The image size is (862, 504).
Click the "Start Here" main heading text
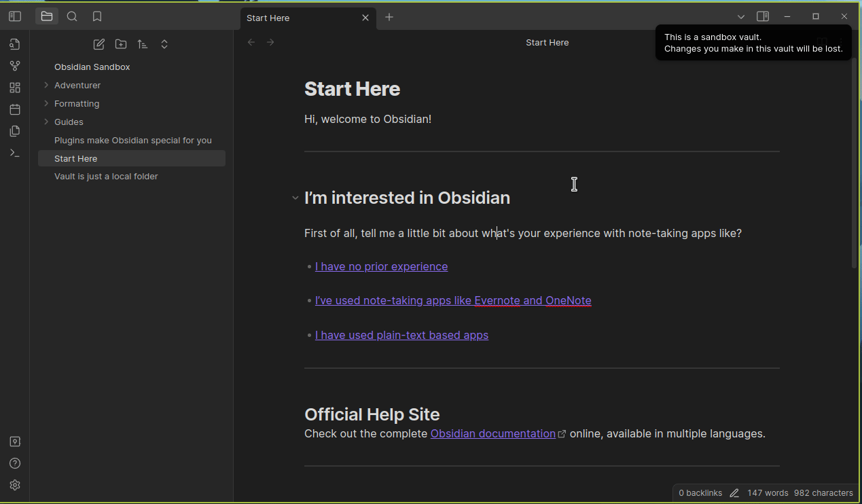click(x=352, y=89)
